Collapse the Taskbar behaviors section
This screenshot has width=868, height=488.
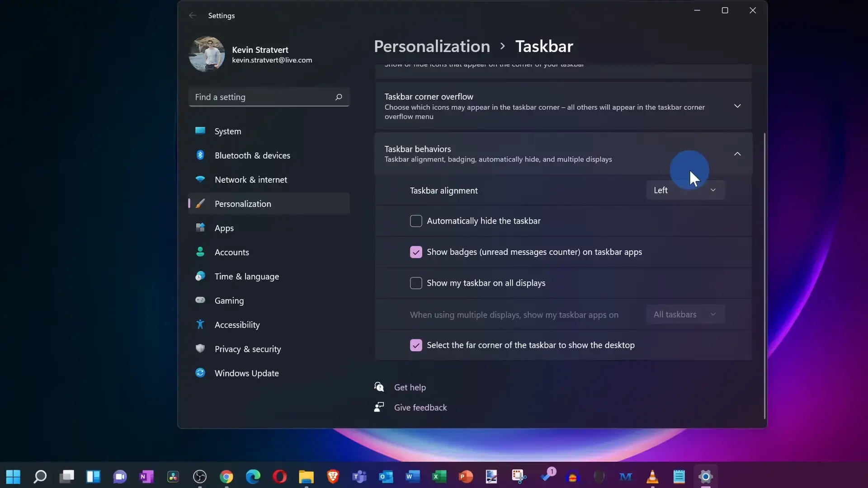point(737,154)
